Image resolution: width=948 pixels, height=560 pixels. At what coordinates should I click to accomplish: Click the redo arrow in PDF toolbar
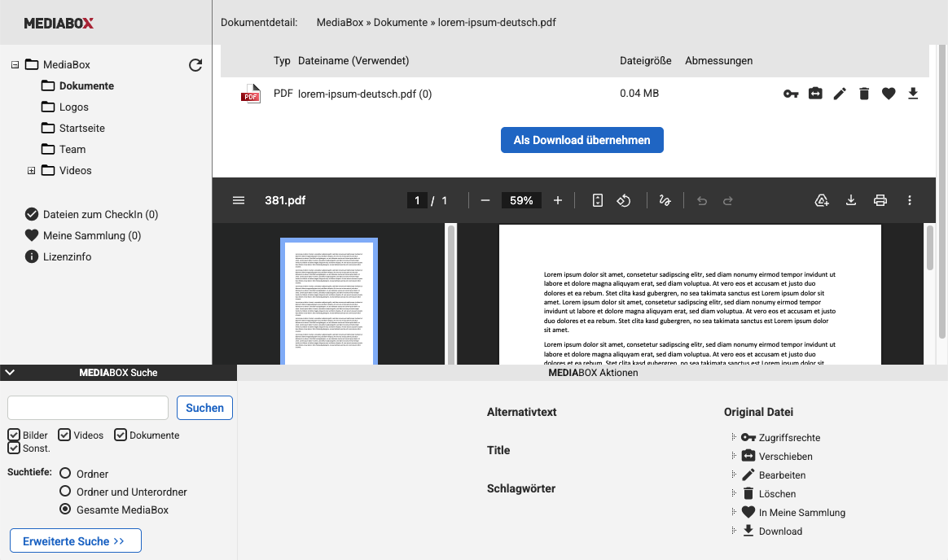728,200
